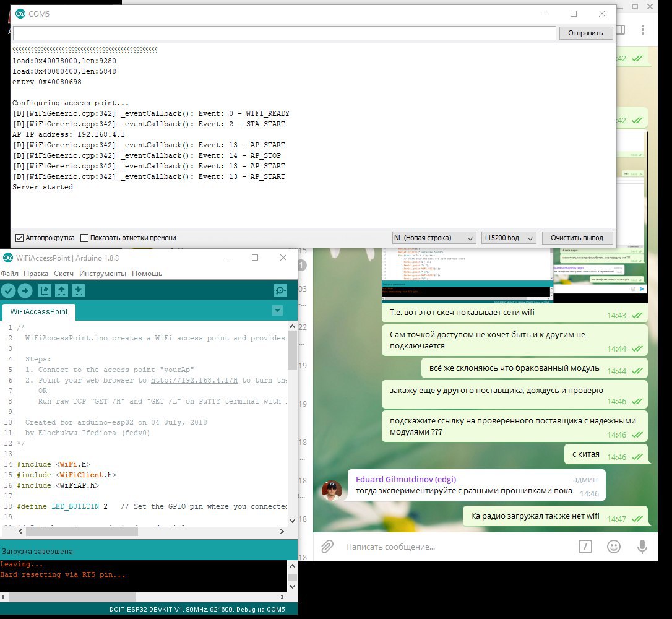Viewport: 672px width, 619px height.
Task: Click the '#include <WiFiClient.h>' code line
Action: 66,475
